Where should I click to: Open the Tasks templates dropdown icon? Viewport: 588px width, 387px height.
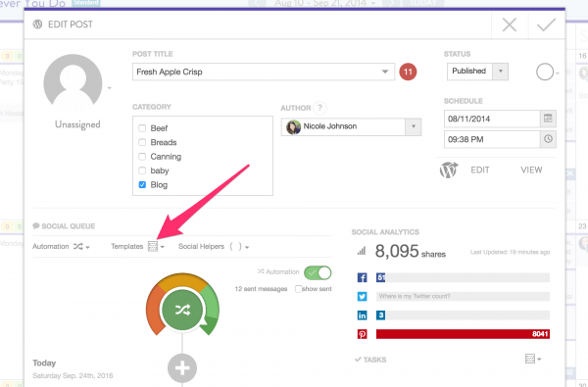click(533, 359)
